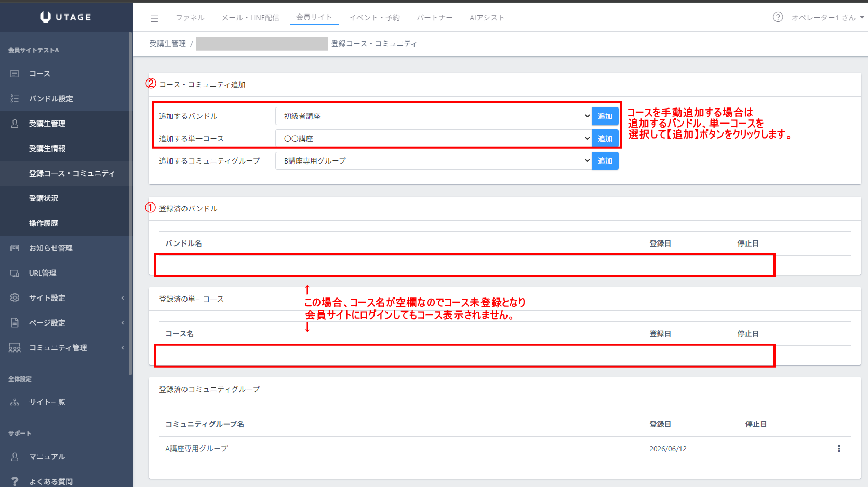This screenshot has height=487, width=868.
Task: Select the 会員サイト tab
Action: pyautogui.click(x=314, y=17)
